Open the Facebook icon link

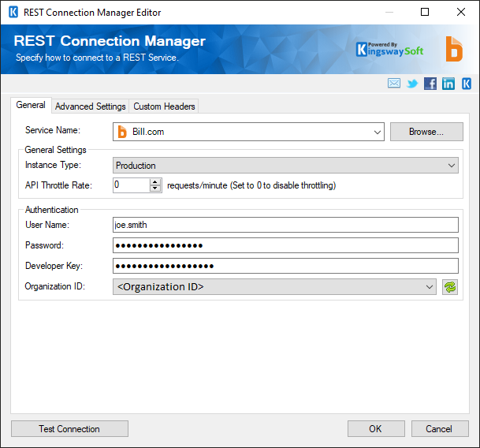[x=430, y=84]
